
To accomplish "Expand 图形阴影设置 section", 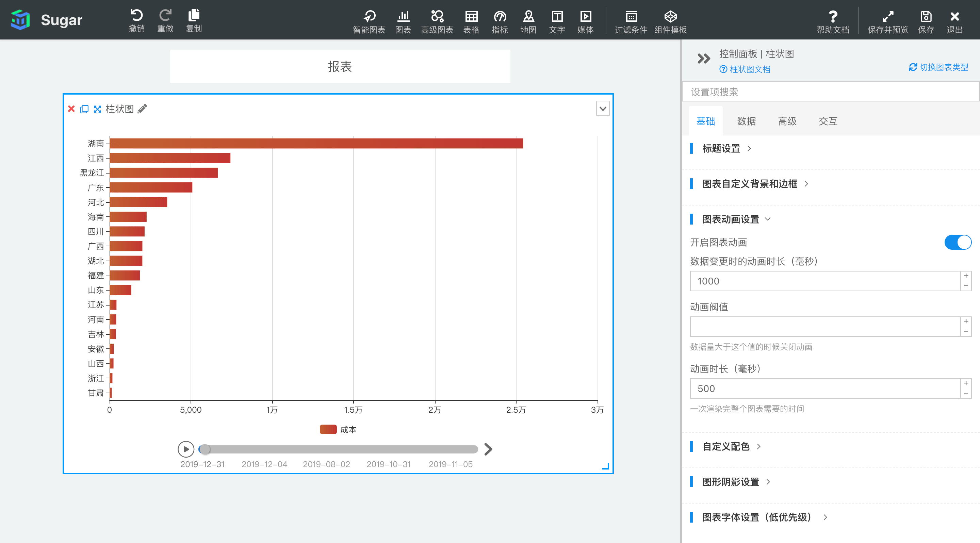I will (x=736, y=482).
